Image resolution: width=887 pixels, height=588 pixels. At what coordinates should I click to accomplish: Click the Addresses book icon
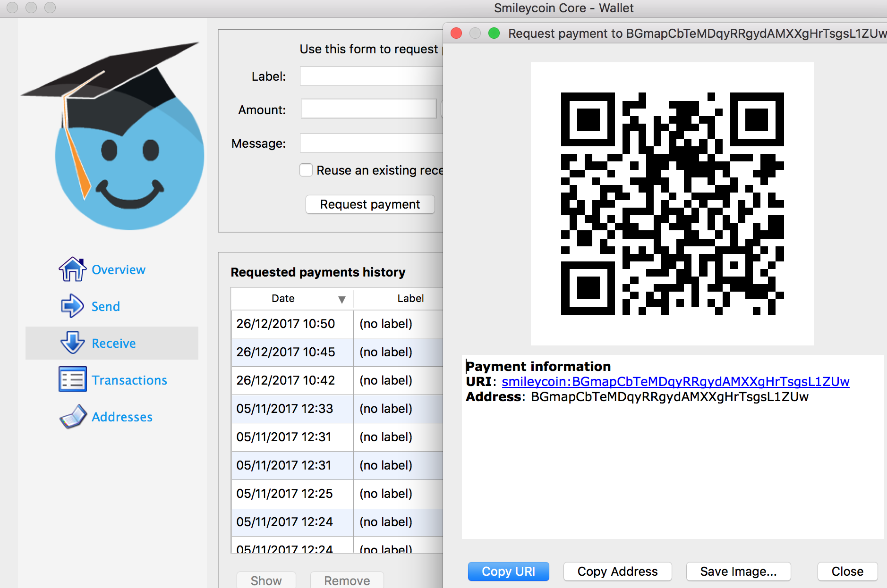73,416
